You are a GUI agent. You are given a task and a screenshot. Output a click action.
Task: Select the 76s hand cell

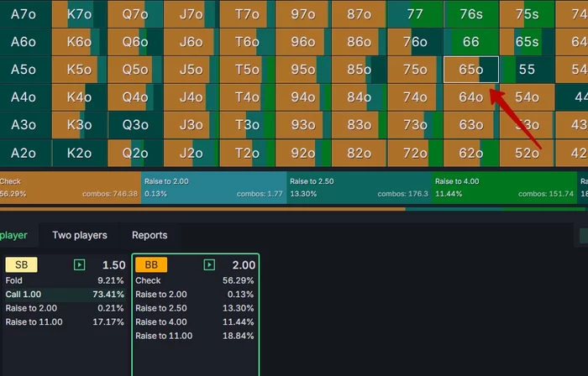pyautogui.click(x=471, y=14)
